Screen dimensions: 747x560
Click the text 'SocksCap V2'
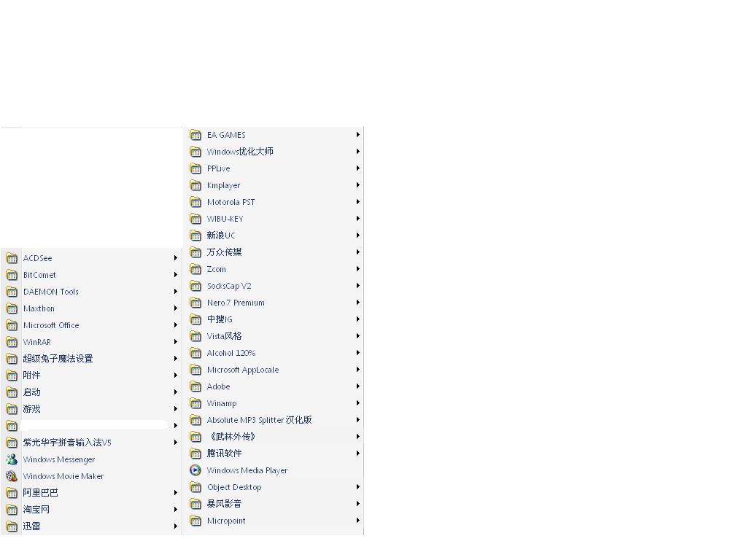pyautogui.click(x=229, y=286)
